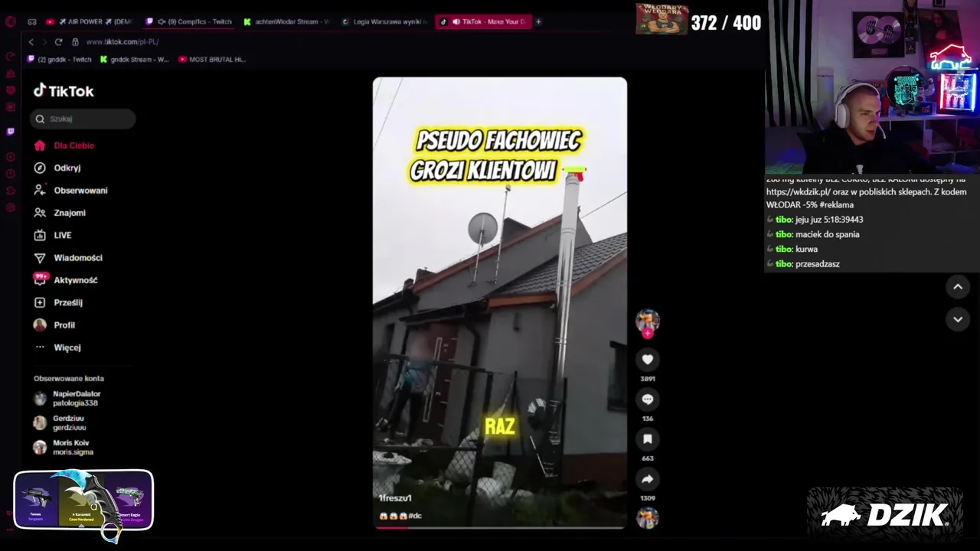The image size is (980, 551).
Task: Go to the previous video with up chevron
Action: (x=958, y=287)
